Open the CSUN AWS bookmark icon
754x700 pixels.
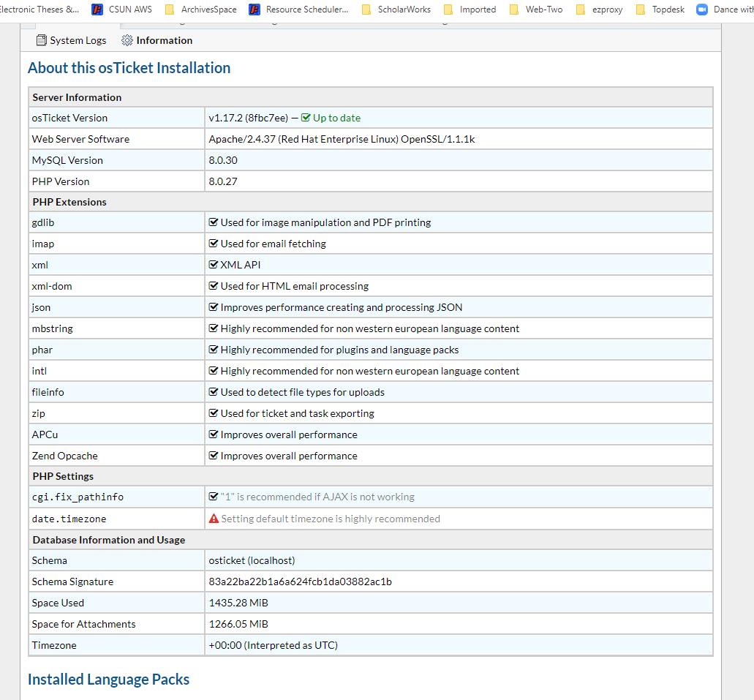click(x=97, y=10)
